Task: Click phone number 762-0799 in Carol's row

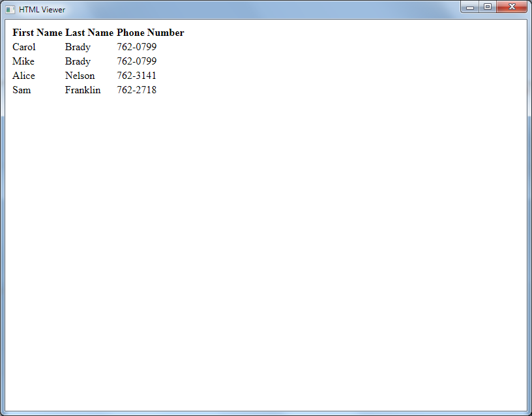Action: tap(137, 47)
